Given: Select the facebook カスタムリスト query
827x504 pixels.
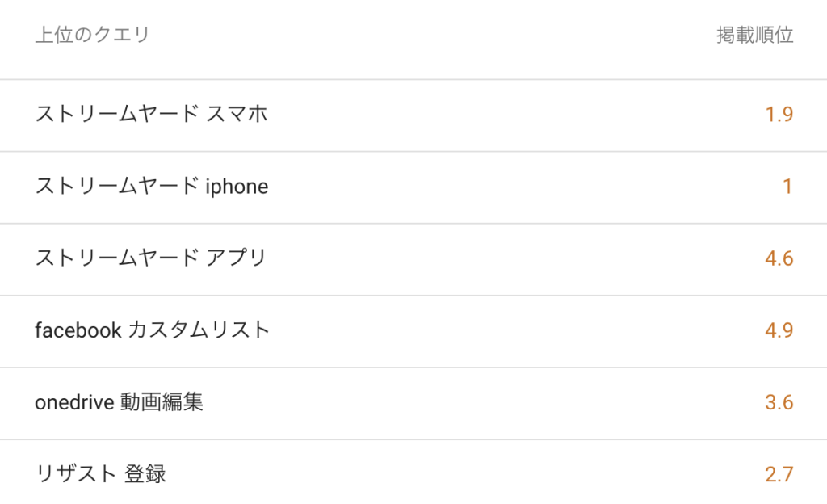Looking at the screenshot, I should click(413, 331).
